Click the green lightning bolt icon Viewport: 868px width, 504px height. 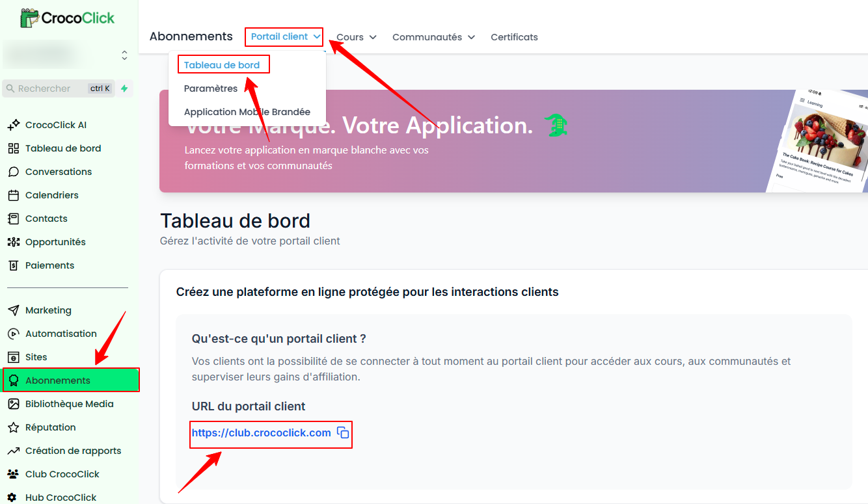point(124,88)
